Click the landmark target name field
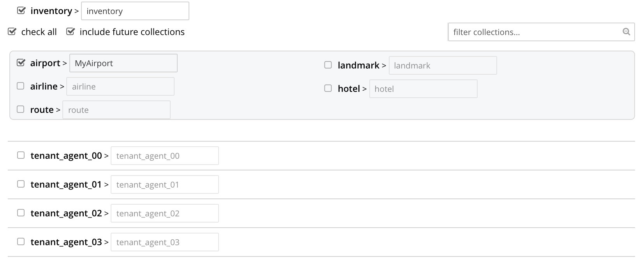 click(443, 65)
